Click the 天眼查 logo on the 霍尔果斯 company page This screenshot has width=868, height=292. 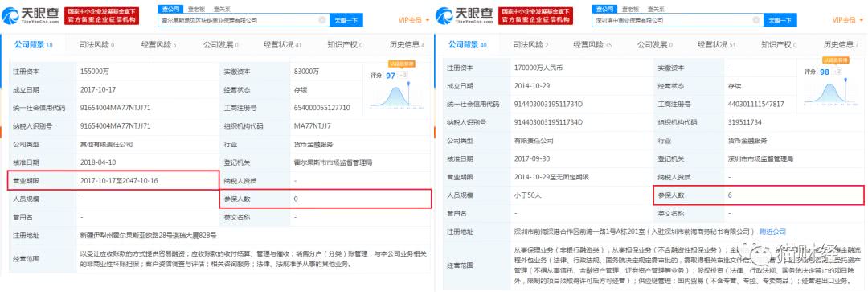(30, 15)
